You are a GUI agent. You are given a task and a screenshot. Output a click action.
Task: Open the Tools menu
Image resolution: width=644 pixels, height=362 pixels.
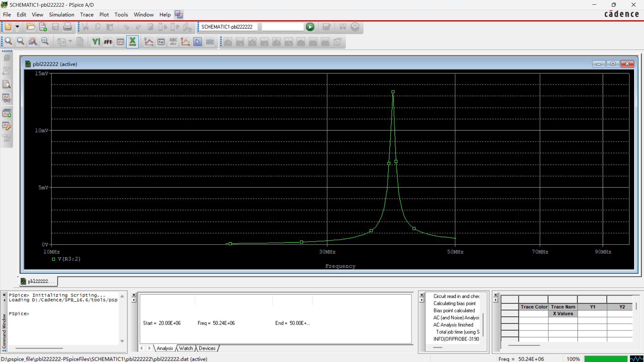[x=121, y=14]
